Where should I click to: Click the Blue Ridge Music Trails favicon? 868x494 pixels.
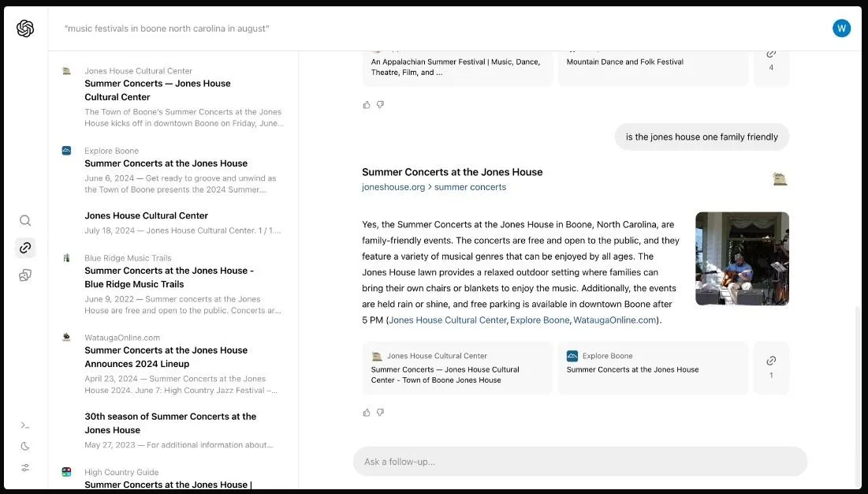pyautogui.click(x=66, y=258)
